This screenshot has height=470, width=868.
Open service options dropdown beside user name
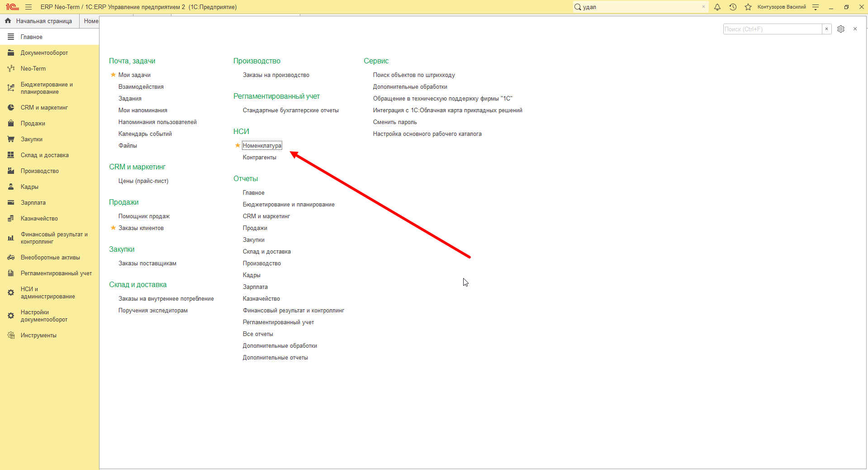(x=816, y=7)
